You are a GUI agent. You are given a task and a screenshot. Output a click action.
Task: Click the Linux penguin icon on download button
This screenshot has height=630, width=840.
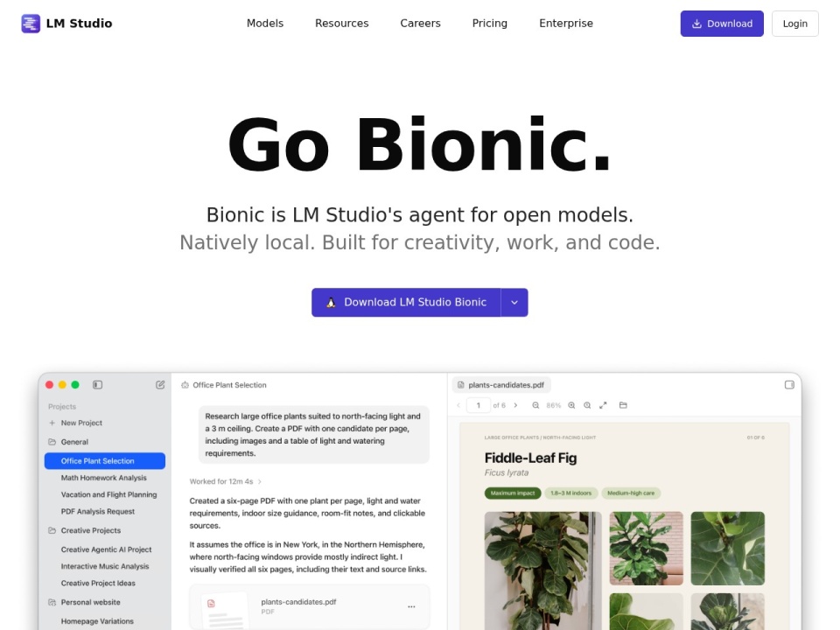point(331,302)
